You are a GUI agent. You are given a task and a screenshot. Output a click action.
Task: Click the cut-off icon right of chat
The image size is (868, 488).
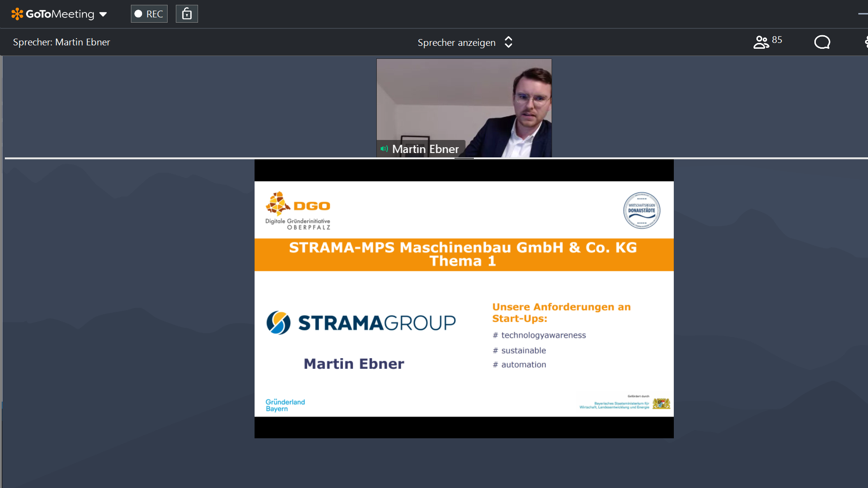coord(866,42)
